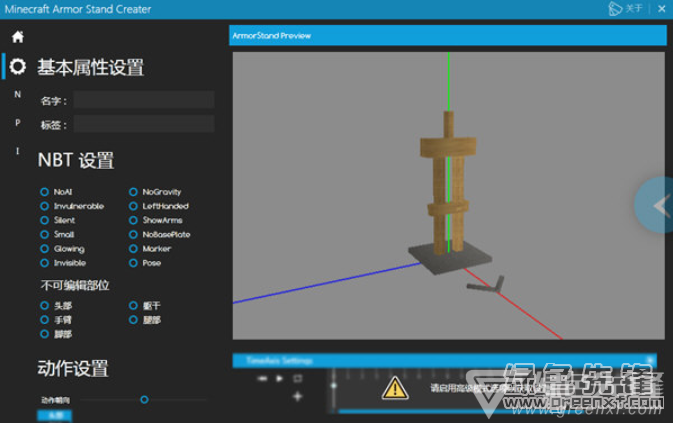Click the yellow warning triangle icon
The width and height of the screenshot is (673, 423).
[395, 388]
